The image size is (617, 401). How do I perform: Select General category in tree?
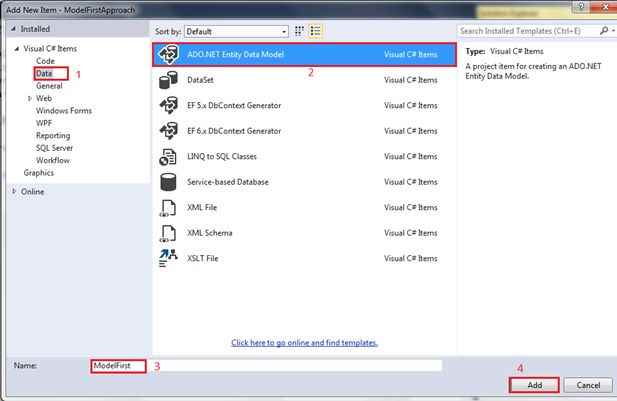pos(49,86)
